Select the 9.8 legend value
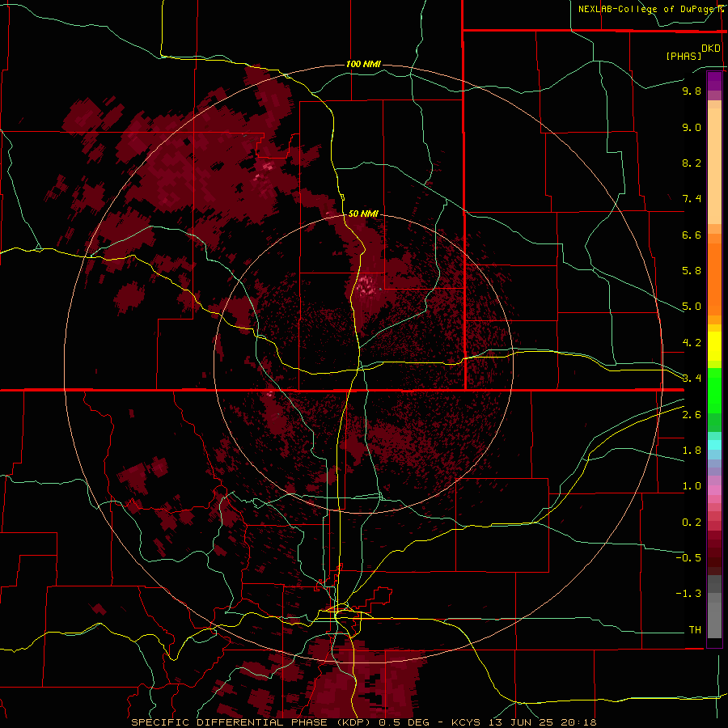The image size is (728, 728). tap(692, 91)
